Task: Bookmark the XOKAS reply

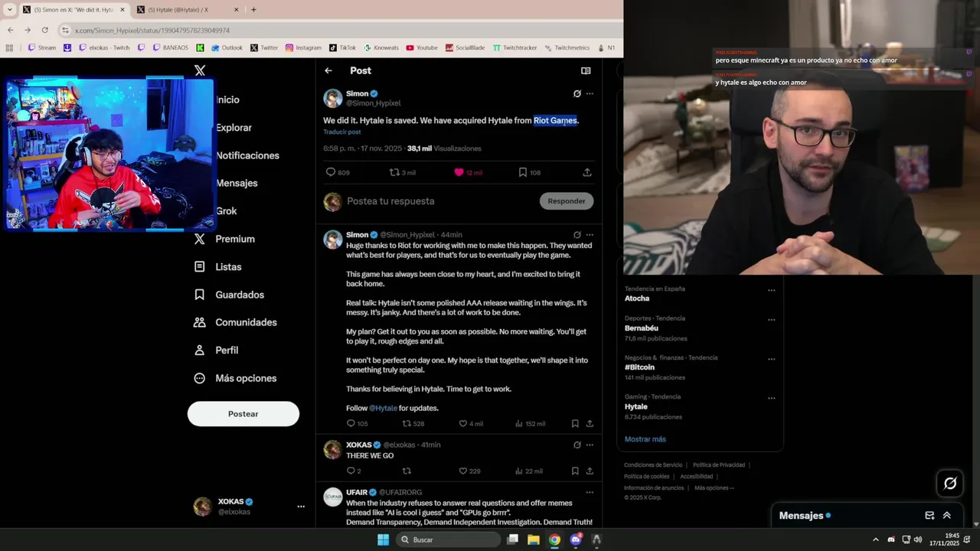Action: (x=575, y=471)
